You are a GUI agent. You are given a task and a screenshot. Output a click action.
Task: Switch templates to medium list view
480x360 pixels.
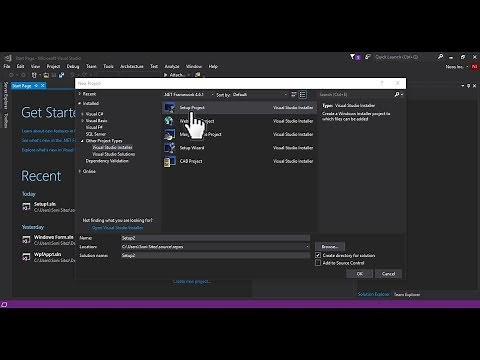302,95
